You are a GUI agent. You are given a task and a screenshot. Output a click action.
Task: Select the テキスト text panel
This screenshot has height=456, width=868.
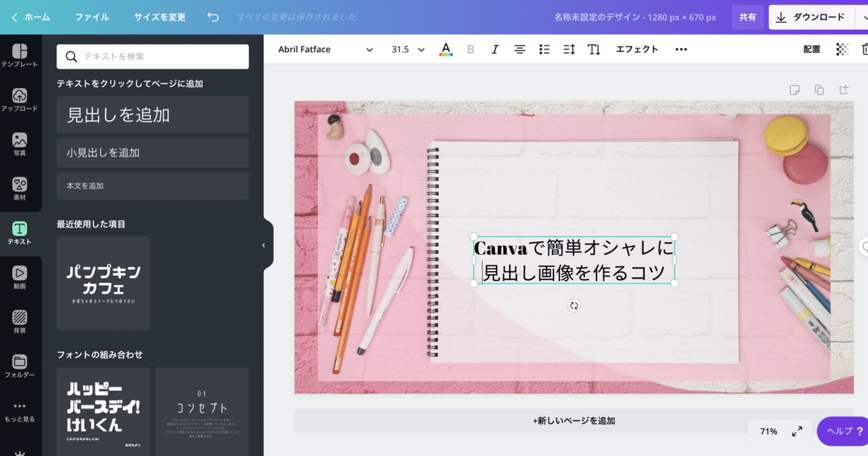tap(20, 233)
